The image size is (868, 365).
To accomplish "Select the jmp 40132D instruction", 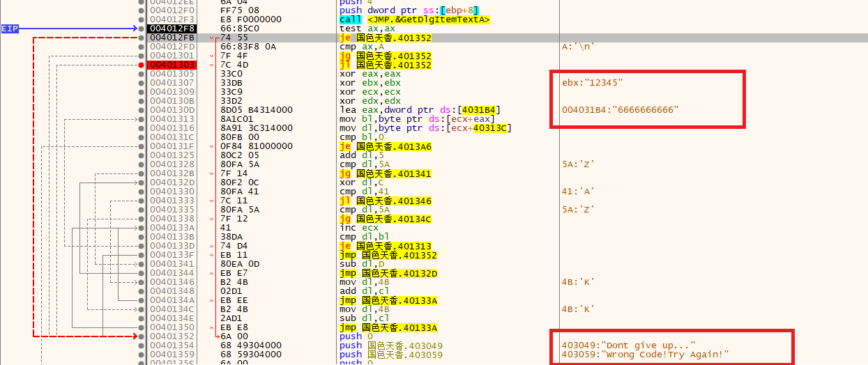I will (x=387, y=273).
